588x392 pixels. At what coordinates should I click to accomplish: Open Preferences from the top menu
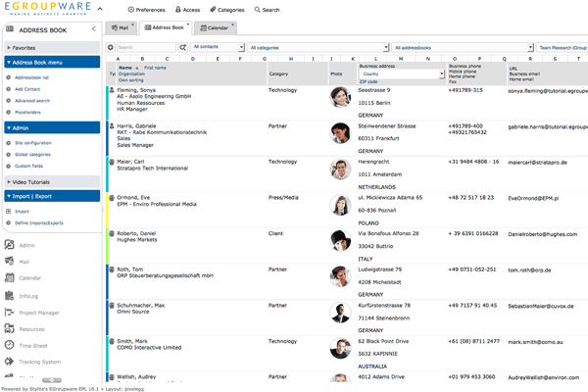[146, 9]
